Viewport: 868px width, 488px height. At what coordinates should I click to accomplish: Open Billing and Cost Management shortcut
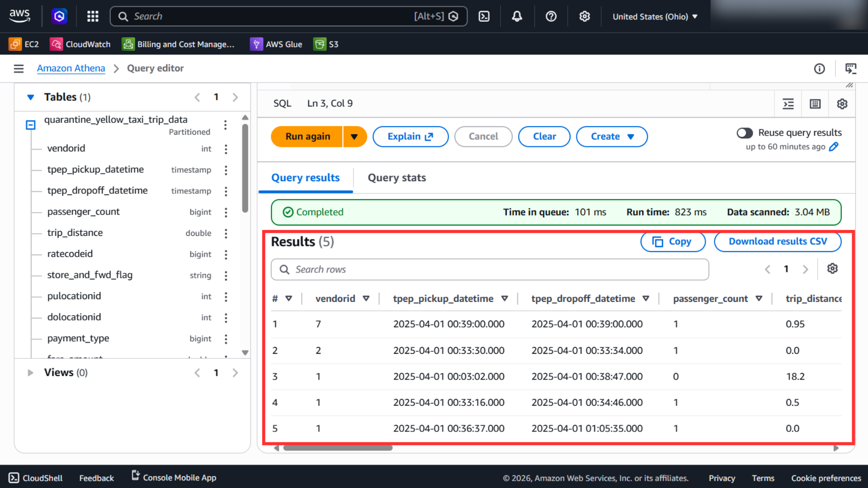tap(178, 44)
